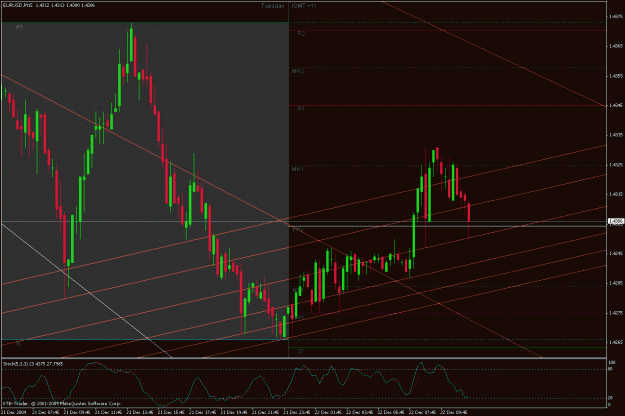Select the R2 pivot level label
The height and width of the screenshot is (416, 625).
[301, 34]
